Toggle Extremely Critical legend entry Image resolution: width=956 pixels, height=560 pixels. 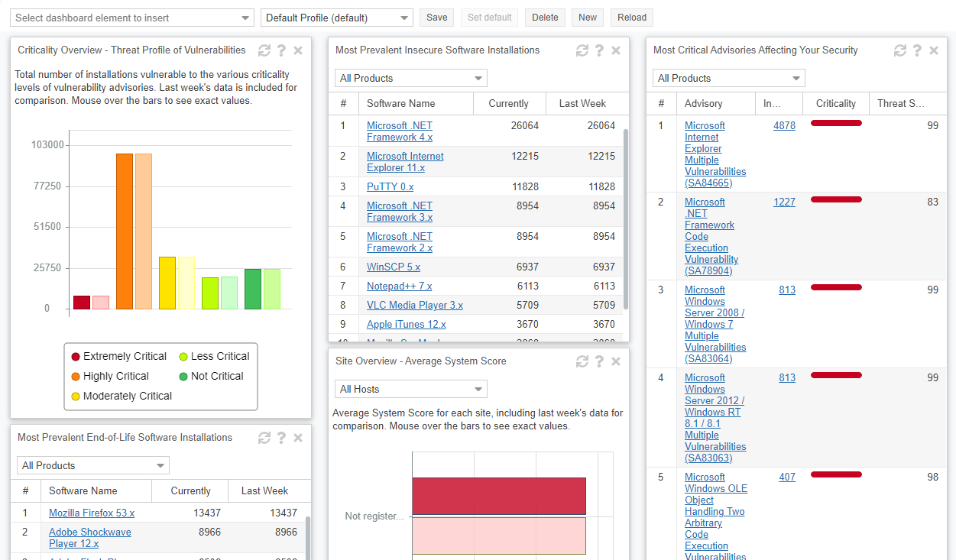[118, 356]
